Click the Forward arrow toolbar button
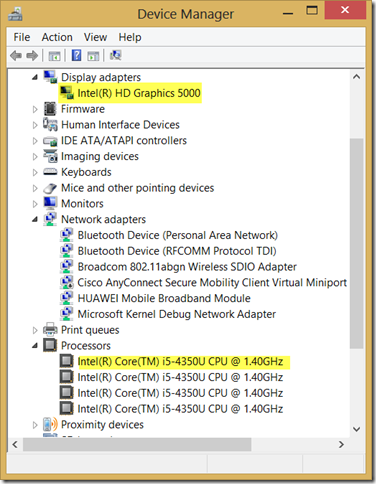 click(32, 55)
